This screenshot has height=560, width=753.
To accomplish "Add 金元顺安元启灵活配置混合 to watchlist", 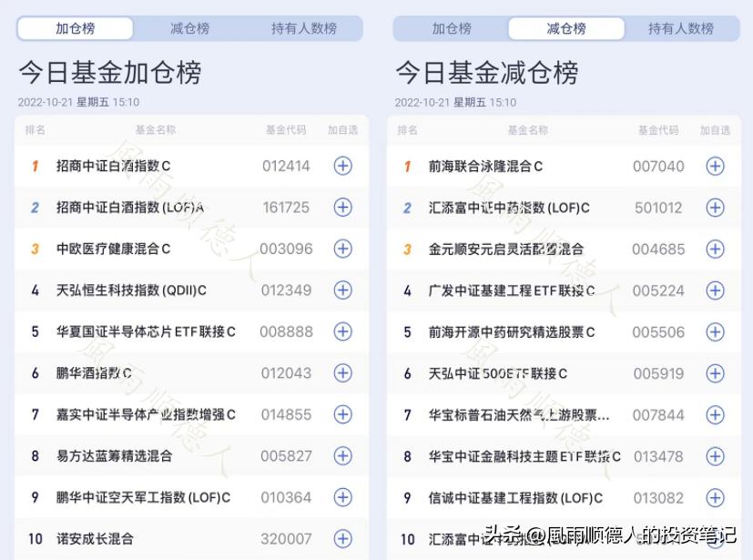I will [x=715, y=249].
